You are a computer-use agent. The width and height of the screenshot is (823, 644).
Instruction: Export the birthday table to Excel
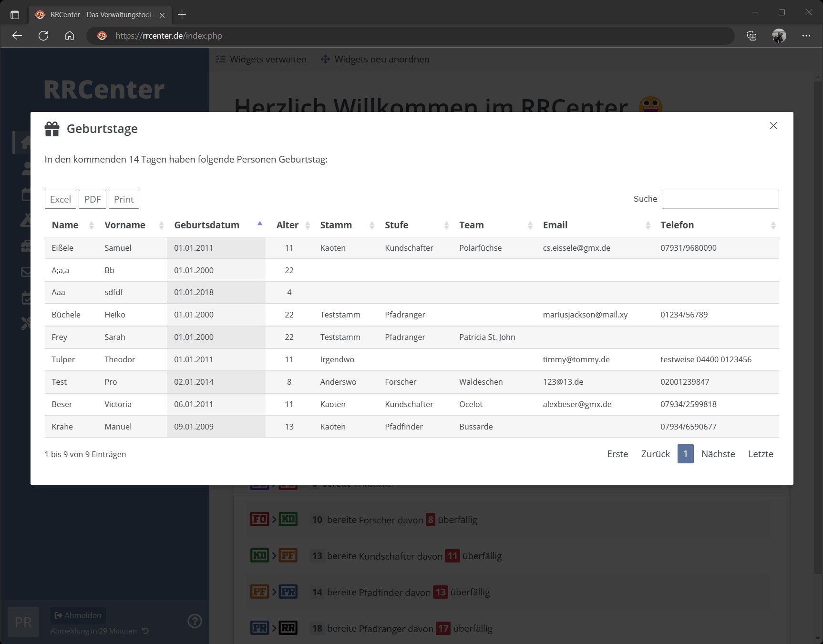pos(61,199)
